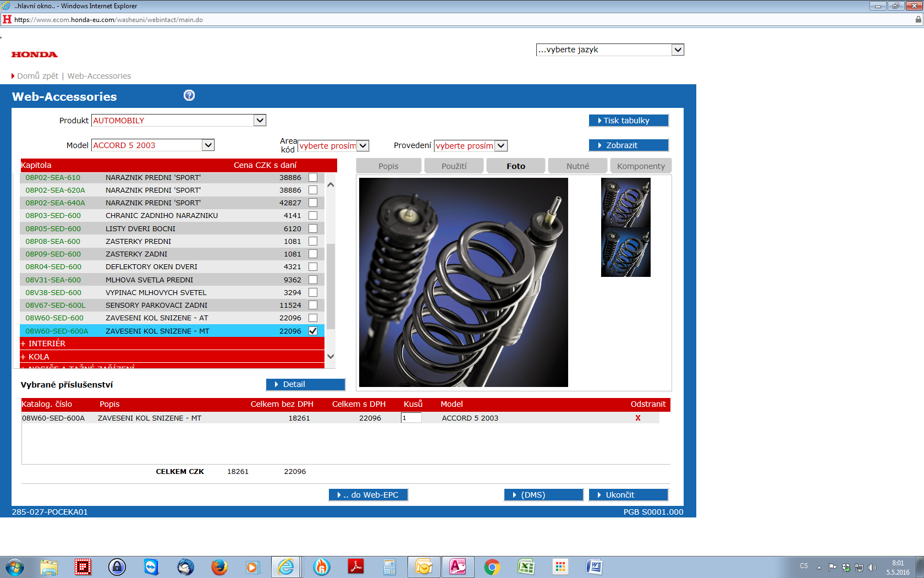Viewport: 924px width, 578px height.
Task: Open the Model dropdown
Action: [153, 145]
